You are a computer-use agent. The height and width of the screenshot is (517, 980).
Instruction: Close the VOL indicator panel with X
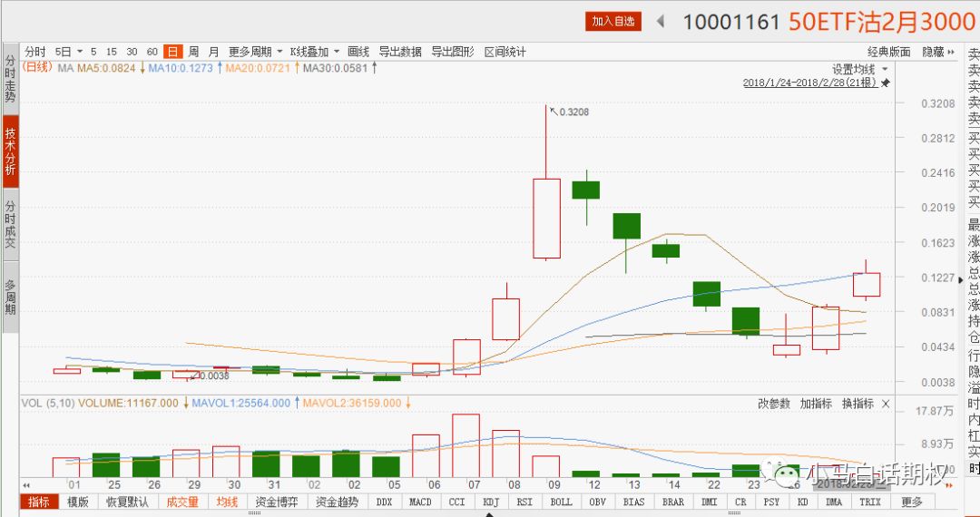click(886, 404)
